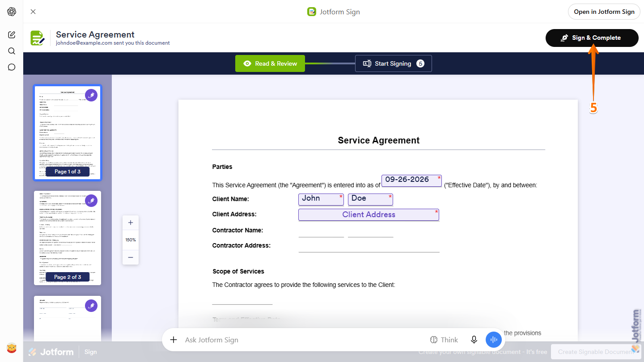Open the Page 1 of 3 thumbnail
Screen dimensions: 644x362
[x=68, y=133]
